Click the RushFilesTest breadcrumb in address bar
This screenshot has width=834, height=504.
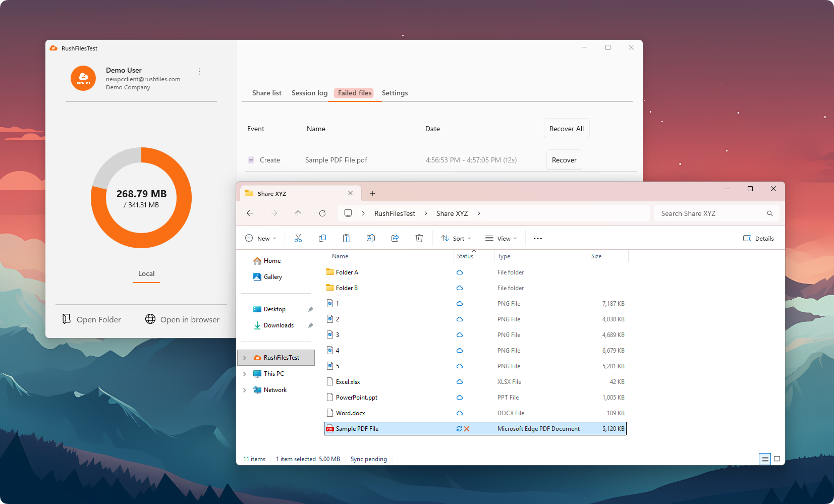tap(395, 213)
